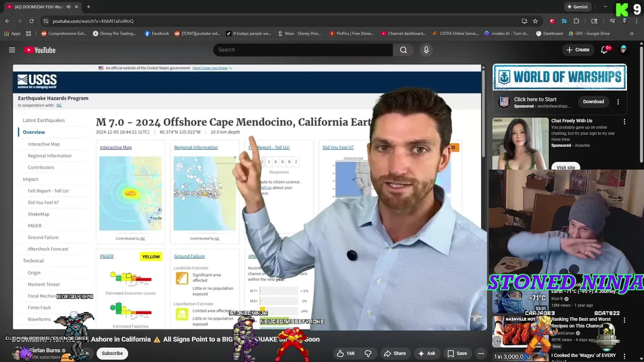The image size is (644, 362).
Task: Open the TOMT youtube vid bookmark
Action: click(197, 34)
